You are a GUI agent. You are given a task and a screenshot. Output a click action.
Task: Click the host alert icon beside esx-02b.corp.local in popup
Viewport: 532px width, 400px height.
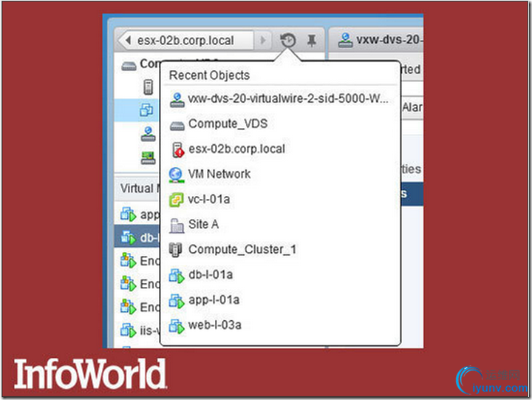point(177,150)
